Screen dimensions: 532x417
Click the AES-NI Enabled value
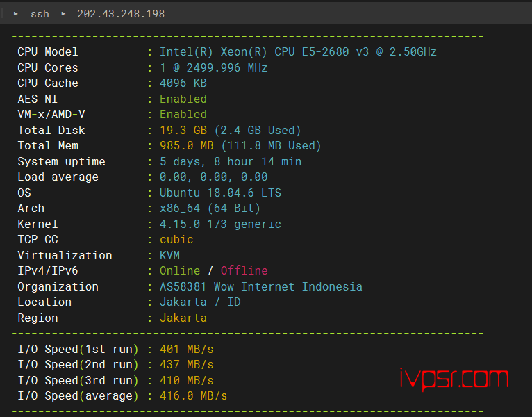[x=183, y=99]
